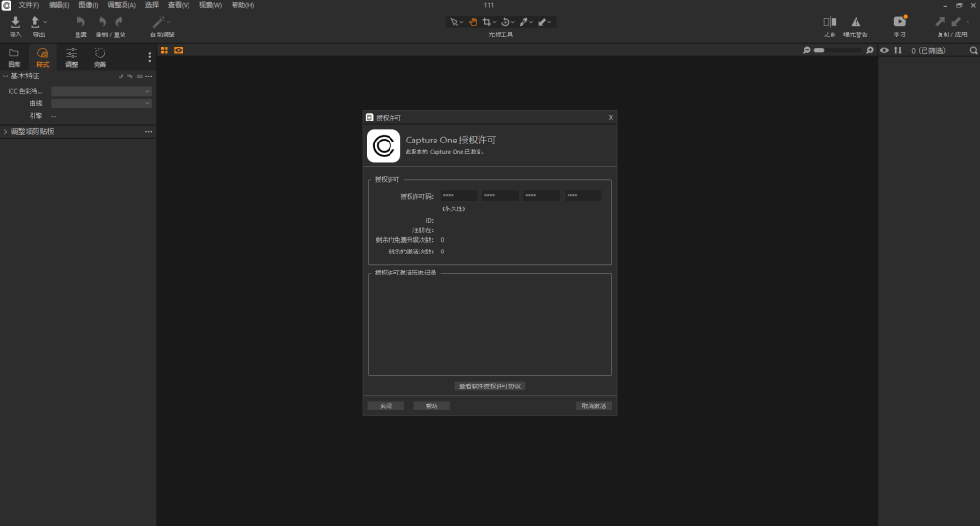This screenshot has height=526, width=980.
Task: Open the Curve (曲线) dropdown
Action: pos(101,103)
